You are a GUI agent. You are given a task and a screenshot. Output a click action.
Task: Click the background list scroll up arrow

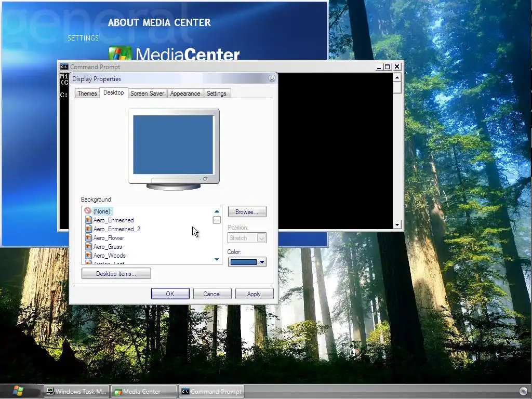coord(217,211)
